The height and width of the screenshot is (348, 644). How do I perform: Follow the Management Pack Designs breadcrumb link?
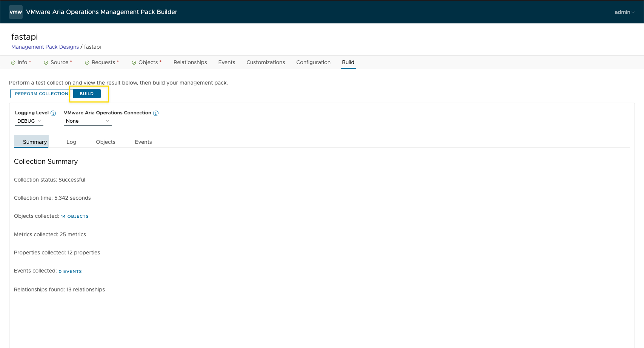pyautogui.click(x=45, y=47)
